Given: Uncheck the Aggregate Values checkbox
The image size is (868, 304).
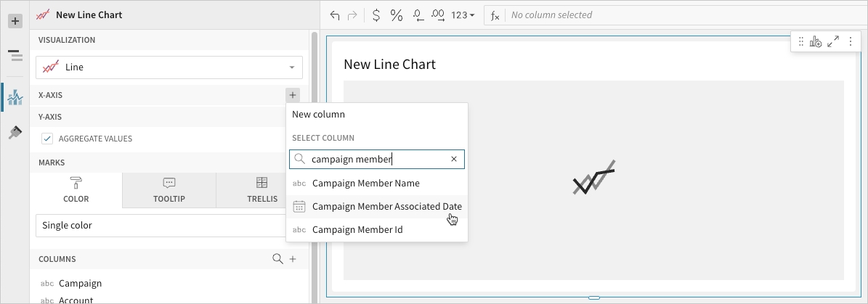Looking at the screenshot, I should tap(47, 139).
